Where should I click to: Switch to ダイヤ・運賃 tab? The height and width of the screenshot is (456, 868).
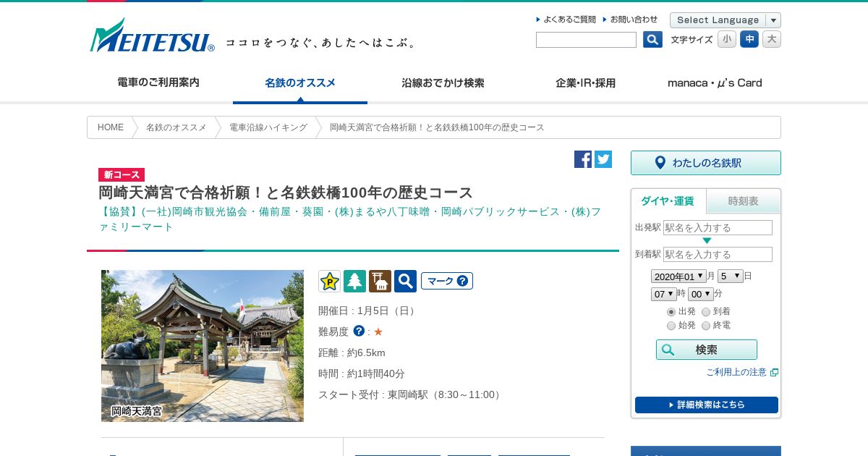tap(668, 200)
